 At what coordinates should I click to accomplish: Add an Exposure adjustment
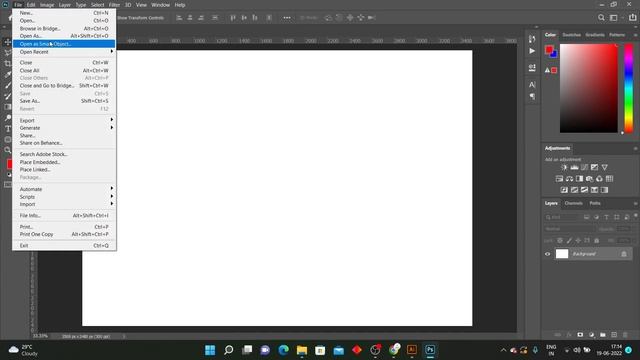594,167
